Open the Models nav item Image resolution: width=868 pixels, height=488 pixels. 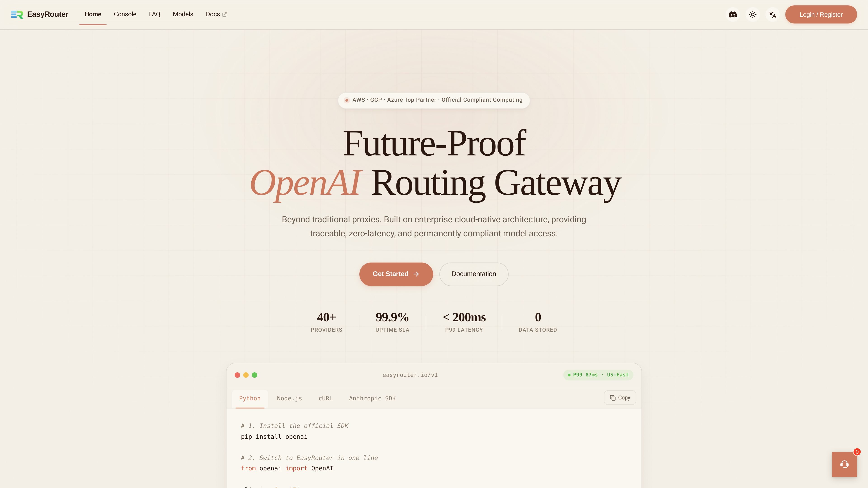pyautogui.click(x=183, y=14)
